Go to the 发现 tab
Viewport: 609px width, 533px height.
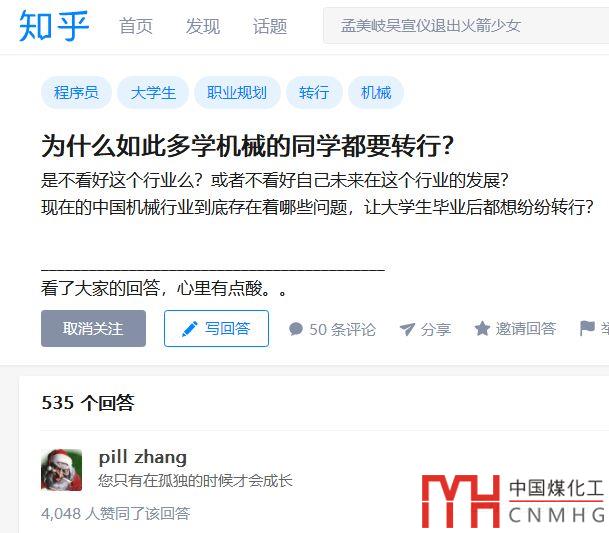coord(203,26)
